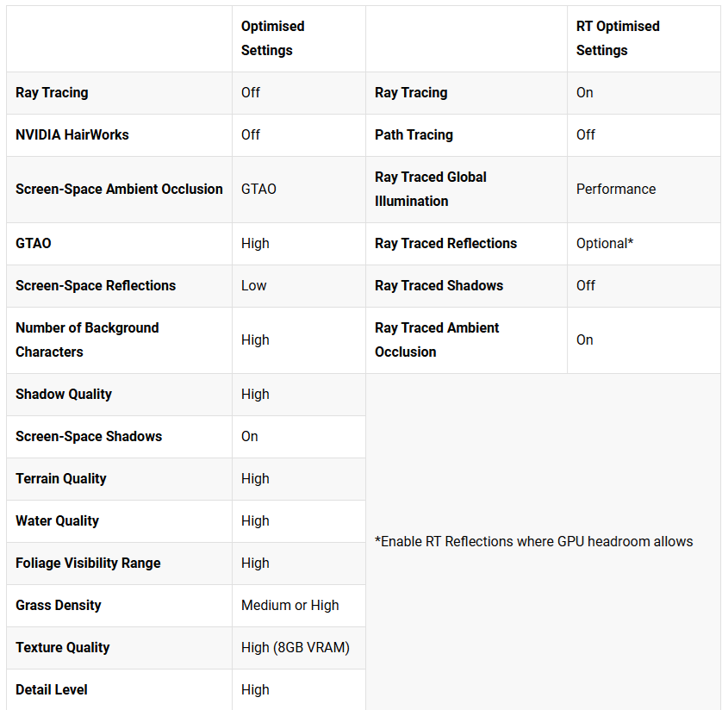
Task: Select the "Foliage Visibility Range" label
Action: [x=88, y=564]
